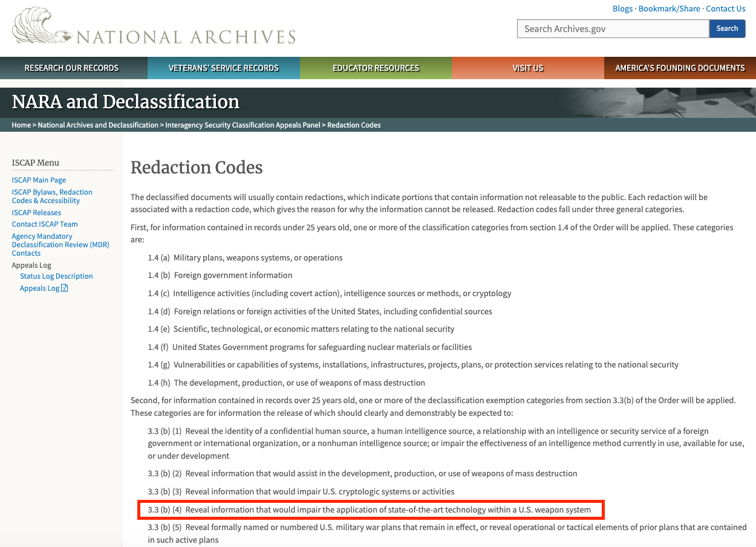Click the Search Archives.gov input field

[x=613, y=29]
